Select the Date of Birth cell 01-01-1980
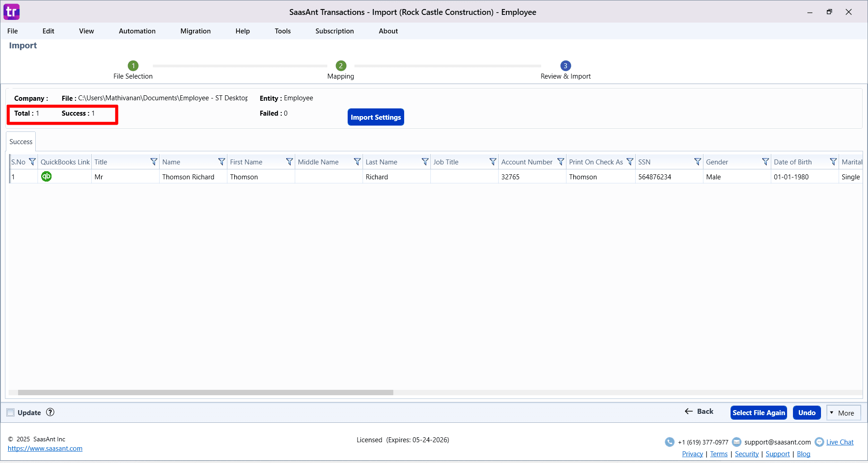The width and height of the screenshot is (868, 463). [x=805, y=177]
